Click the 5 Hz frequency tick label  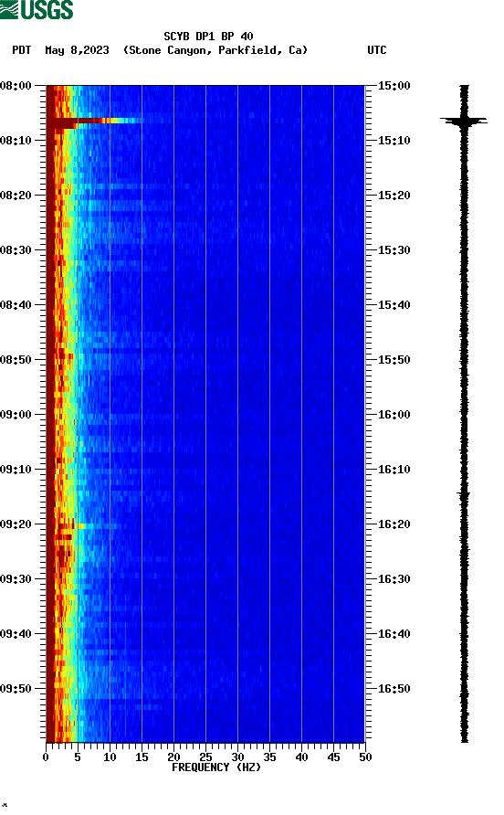click(x=78, y=757)
